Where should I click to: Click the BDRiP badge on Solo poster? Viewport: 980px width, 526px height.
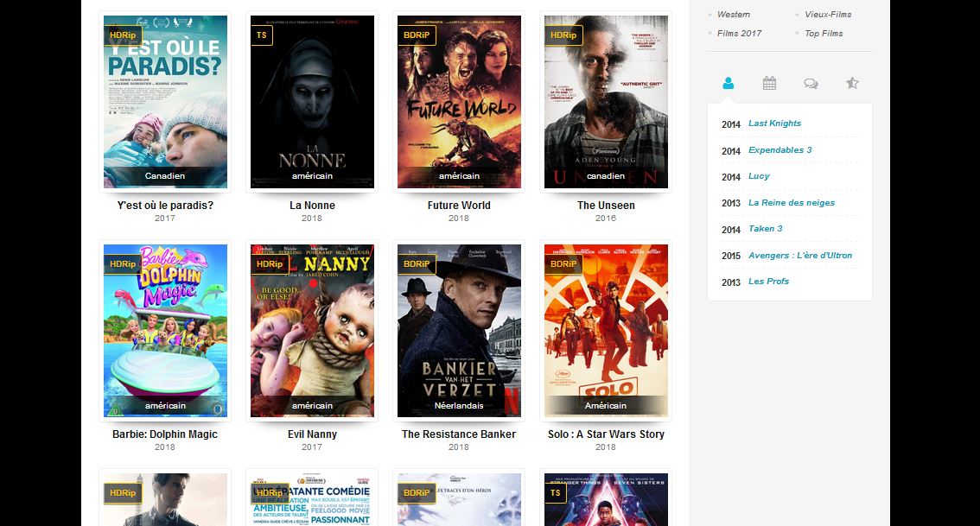(563, 263)
